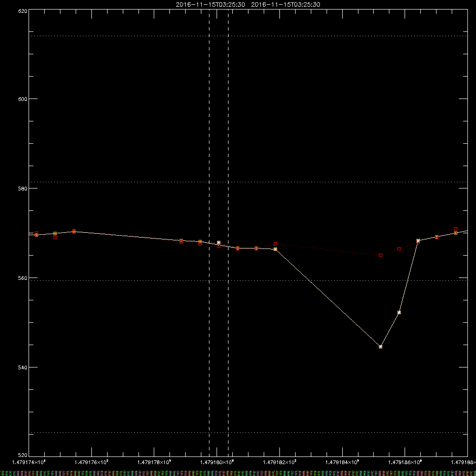The height and width of the screenshot is (476, 476).
Task: Click the x-axis label 1.479182×10⁹
Action: tap(279, 462)
